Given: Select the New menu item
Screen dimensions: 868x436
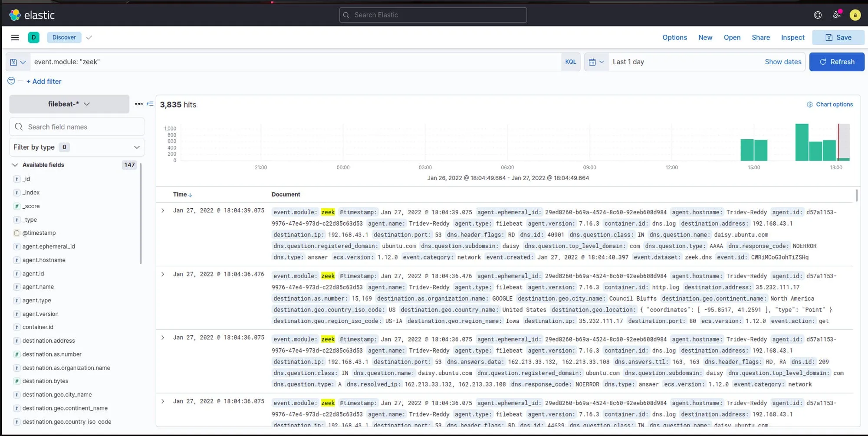Looking at the screenshot, I should tap(705, 37).
